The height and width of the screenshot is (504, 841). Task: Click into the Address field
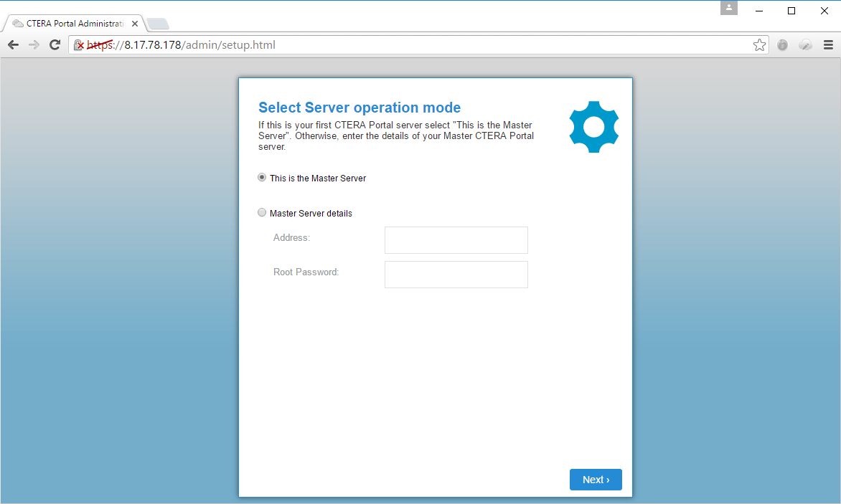coord(456,240)
